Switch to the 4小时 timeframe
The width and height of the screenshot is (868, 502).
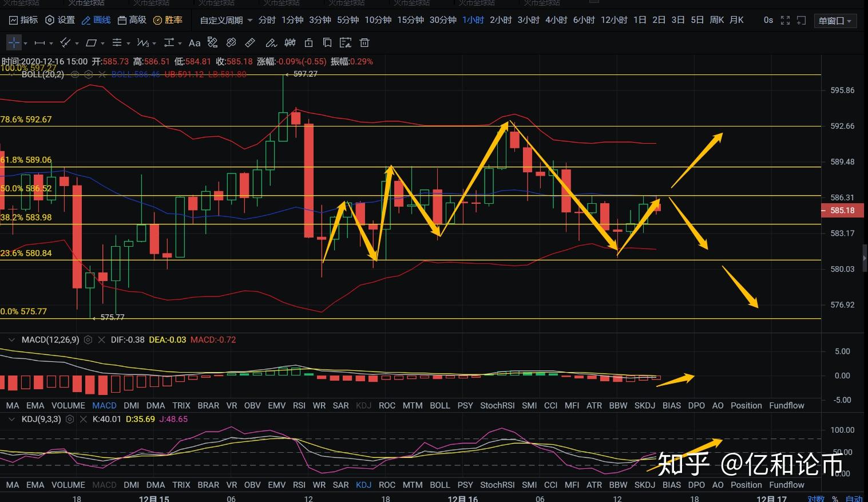click(x=556, y=20)
